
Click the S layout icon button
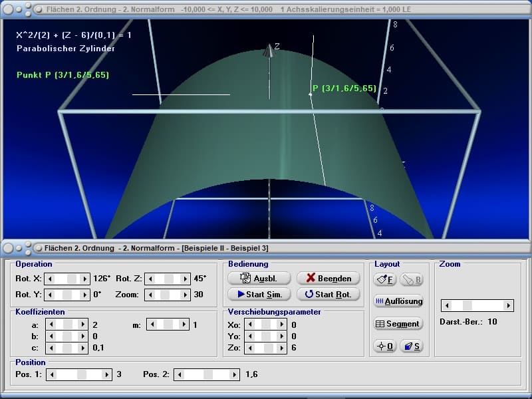(x=412, y=346)
